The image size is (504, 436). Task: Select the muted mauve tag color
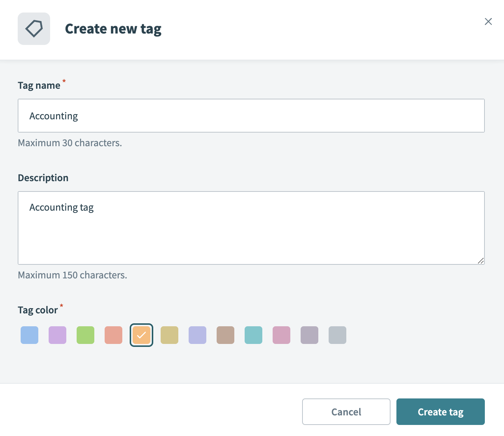309,335
